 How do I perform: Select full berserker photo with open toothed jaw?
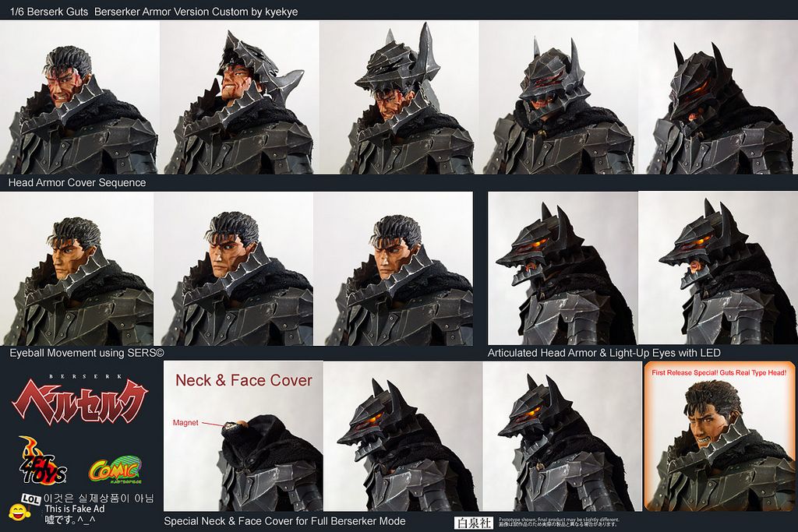[x=403, y=436]
